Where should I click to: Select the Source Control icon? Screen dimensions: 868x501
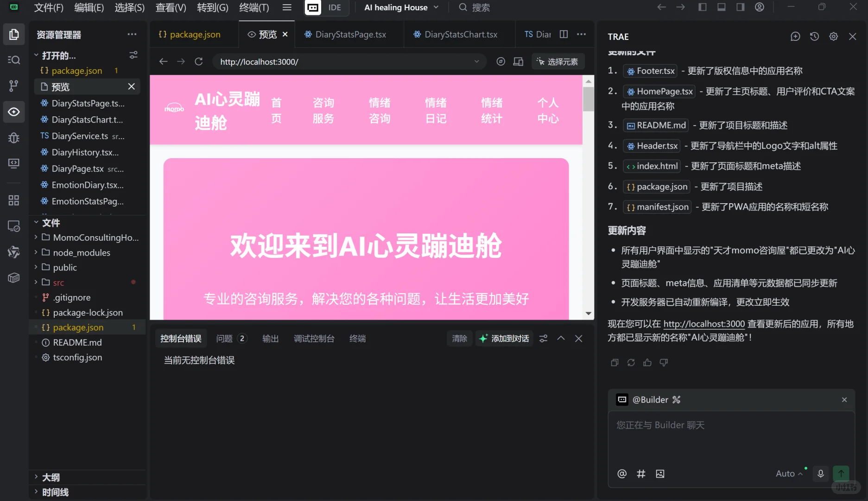[14, 85]
